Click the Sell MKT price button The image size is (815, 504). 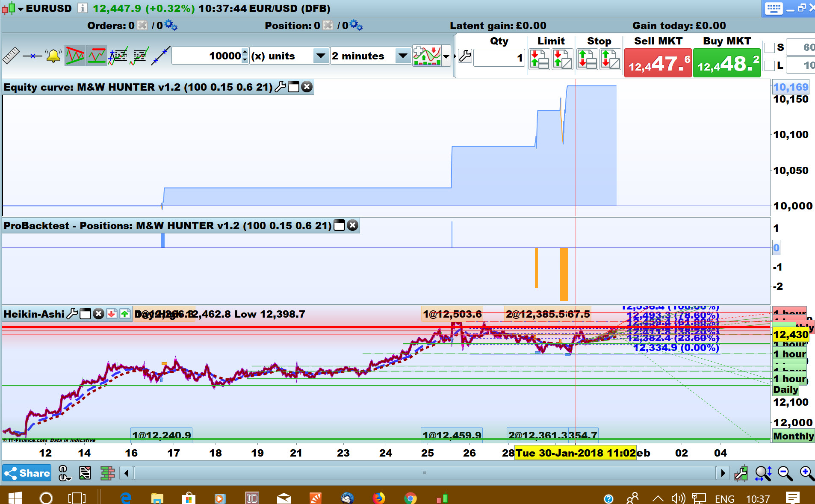pyautogui.click(x=658, y=63)
